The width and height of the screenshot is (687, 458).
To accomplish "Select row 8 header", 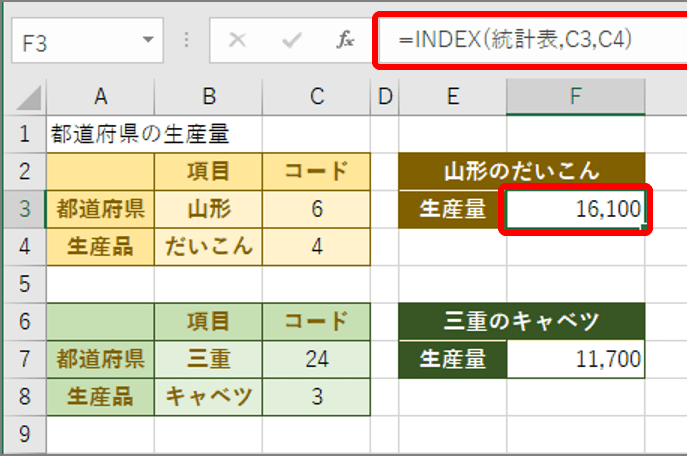I will click(x=25, y=397).
